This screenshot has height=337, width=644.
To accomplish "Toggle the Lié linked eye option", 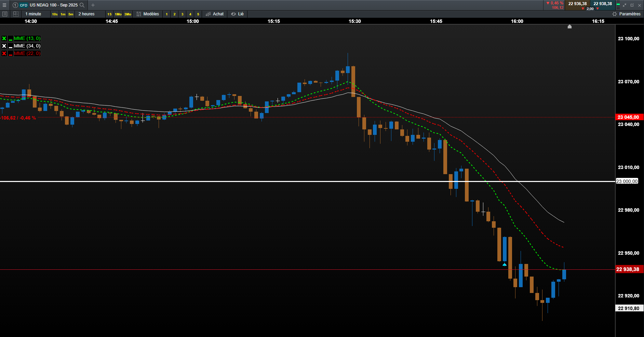I will [237, 14].
